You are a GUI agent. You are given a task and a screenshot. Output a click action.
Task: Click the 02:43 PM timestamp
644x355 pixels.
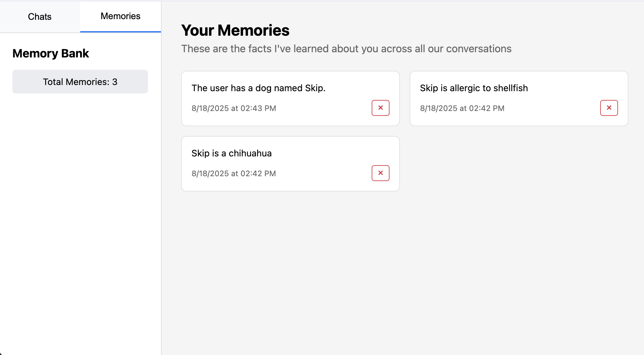(234, 108)
